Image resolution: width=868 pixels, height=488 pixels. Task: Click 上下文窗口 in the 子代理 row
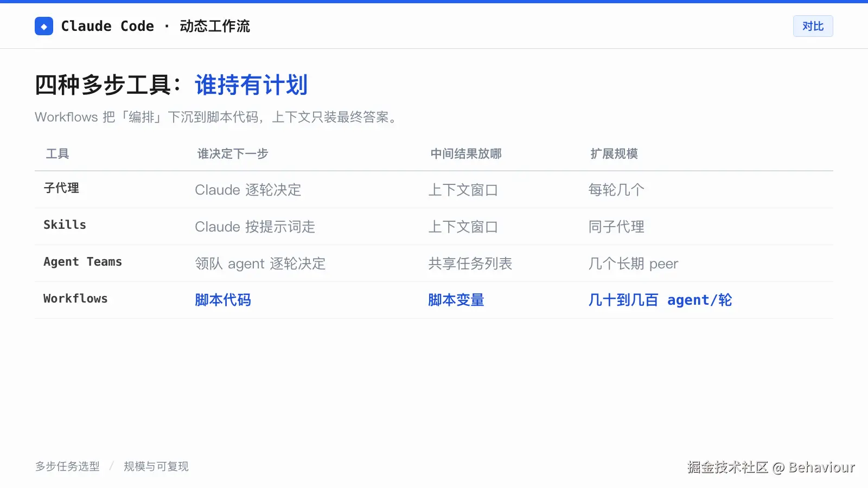pyautogui.click(x=463, y=190)
